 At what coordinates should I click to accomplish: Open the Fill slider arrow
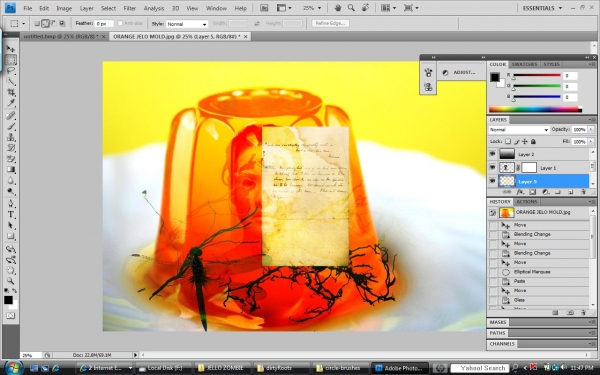pos(591,142)
